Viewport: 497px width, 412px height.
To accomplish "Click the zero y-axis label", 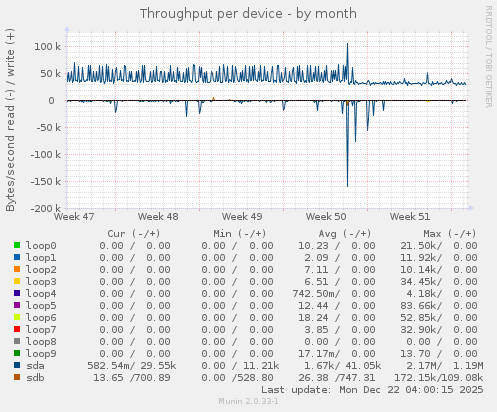I will pos(51,101).
